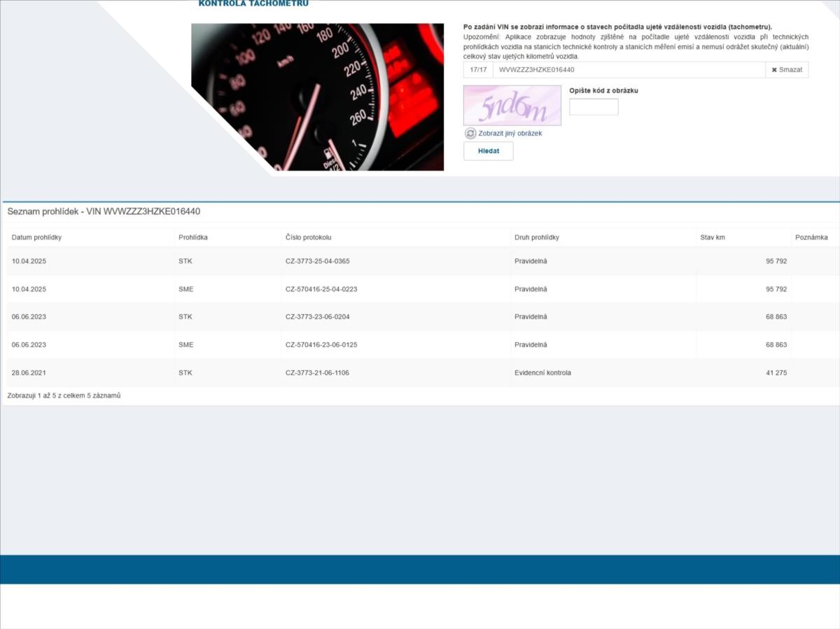Image resolution: width=840 pixels, height=629 pixels.
Task: Click the captcha image 5nd6m
Action: click(x=512, y=106)
